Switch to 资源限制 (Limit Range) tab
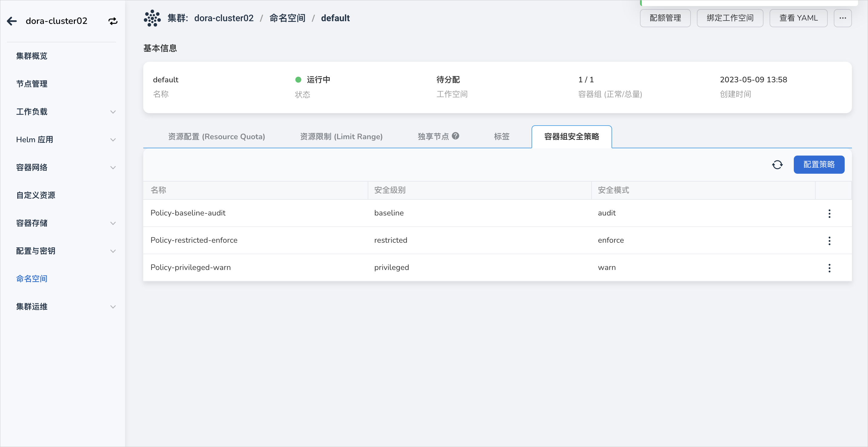The height and width of the screenshot is (447, 868). (x=341, y=137)
